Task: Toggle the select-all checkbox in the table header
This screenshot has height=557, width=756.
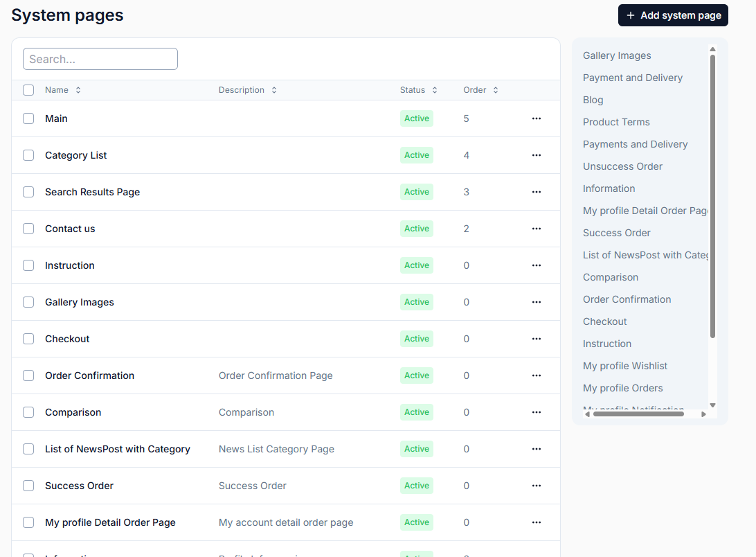Action: (x=28, y=90)
